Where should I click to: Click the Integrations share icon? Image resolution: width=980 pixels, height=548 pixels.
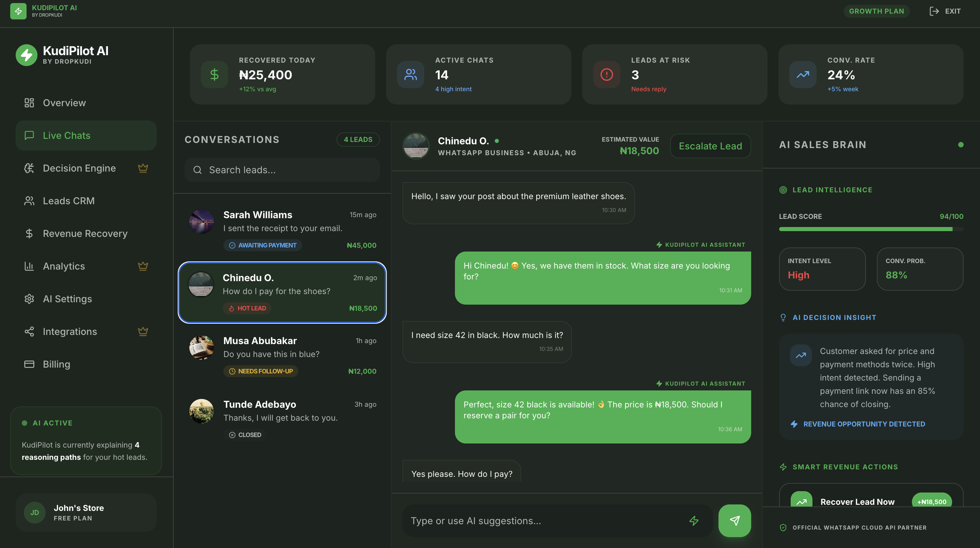[x=29, y=332]
